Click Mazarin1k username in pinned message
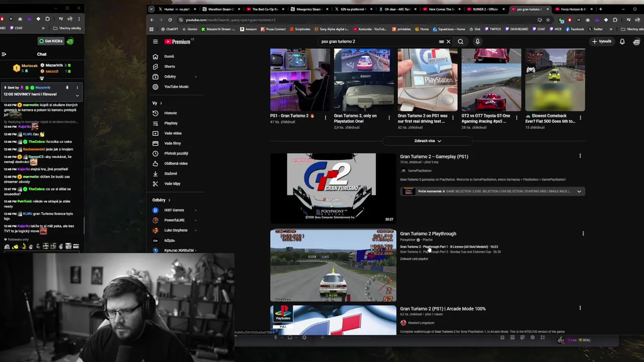Viewport: 644px width, 362px height. [x=43, y=87]
